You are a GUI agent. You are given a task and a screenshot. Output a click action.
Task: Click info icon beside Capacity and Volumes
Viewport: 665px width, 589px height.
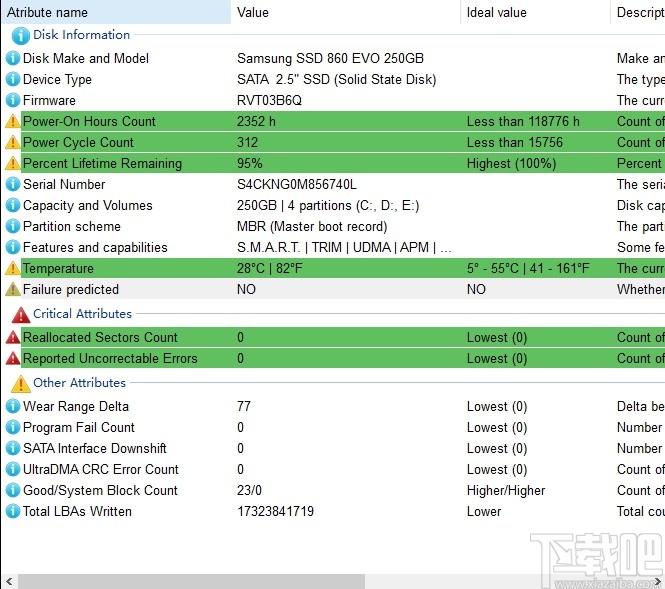point(13,205)
